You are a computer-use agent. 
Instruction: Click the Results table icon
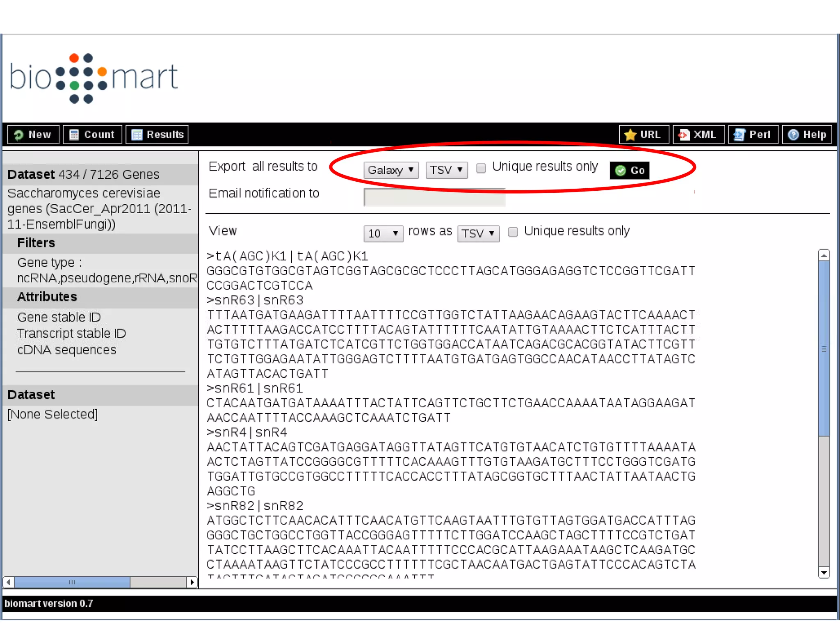tap(137, 135)
